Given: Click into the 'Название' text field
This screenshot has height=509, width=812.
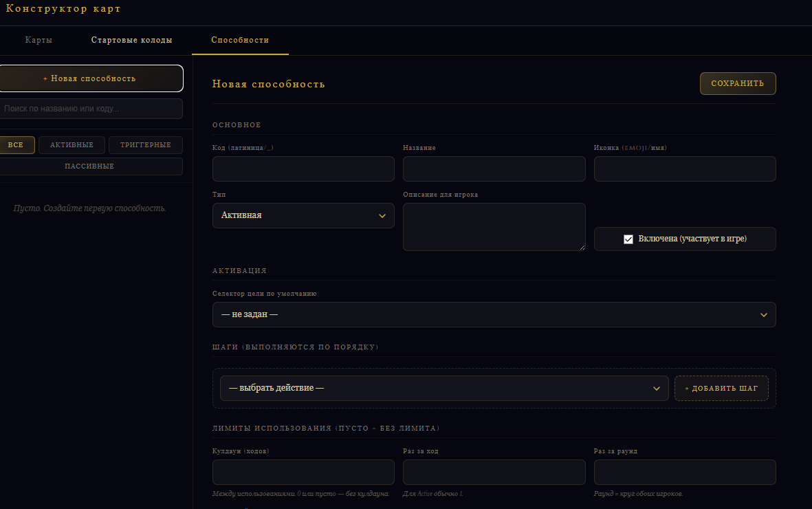Looking at the screenshot, I should point(494,169).
